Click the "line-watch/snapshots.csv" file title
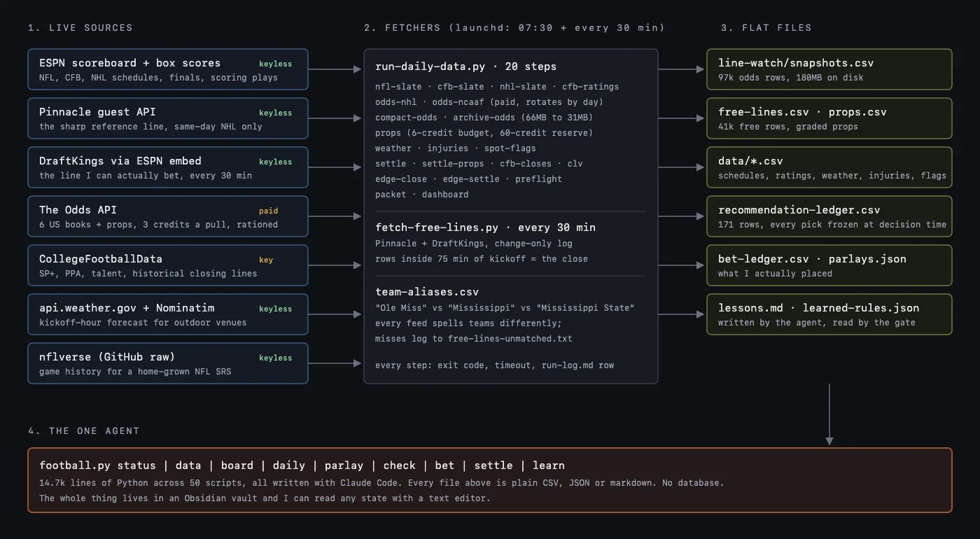 coord(796,63)
